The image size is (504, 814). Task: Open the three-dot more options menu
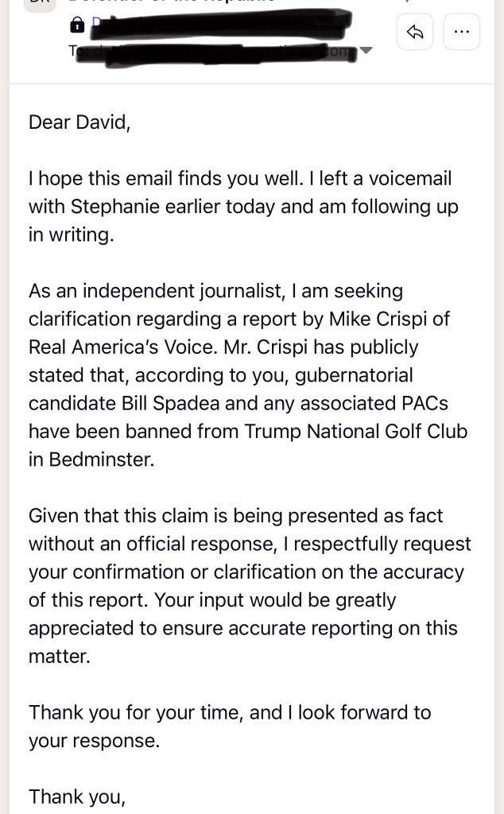pyautogui.click(x=461, y=33)
